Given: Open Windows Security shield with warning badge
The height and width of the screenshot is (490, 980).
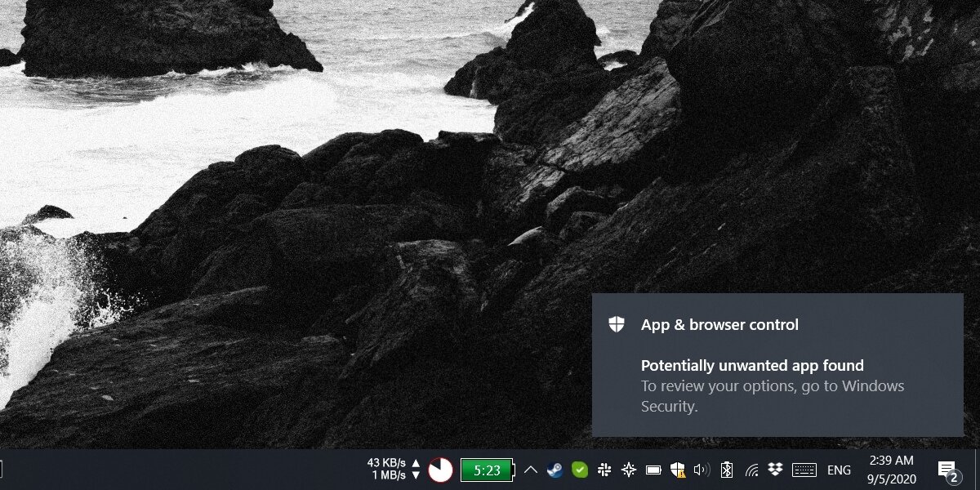Looking at the screenshot, I should 677,470.
